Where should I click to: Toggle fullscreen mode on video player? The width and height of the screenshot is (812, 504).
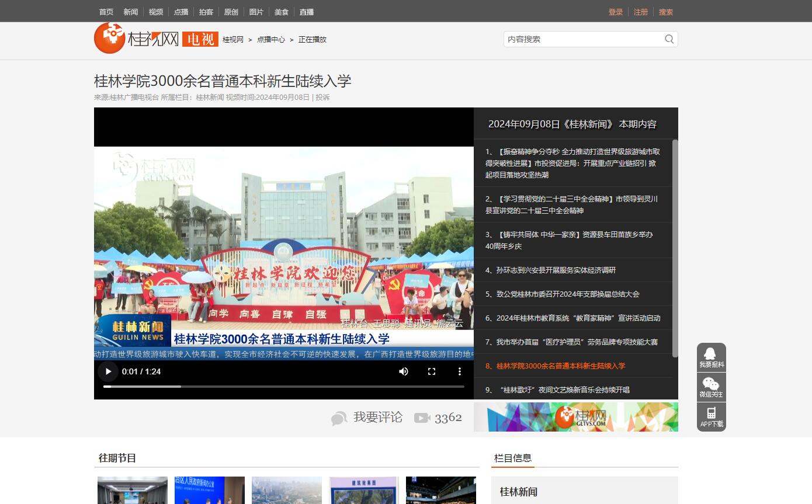(432, 371)
